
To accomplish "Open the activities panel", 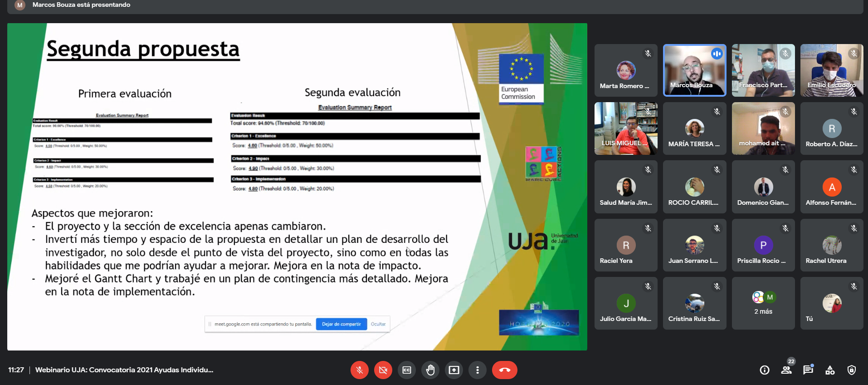I will [x=830, y=370].
